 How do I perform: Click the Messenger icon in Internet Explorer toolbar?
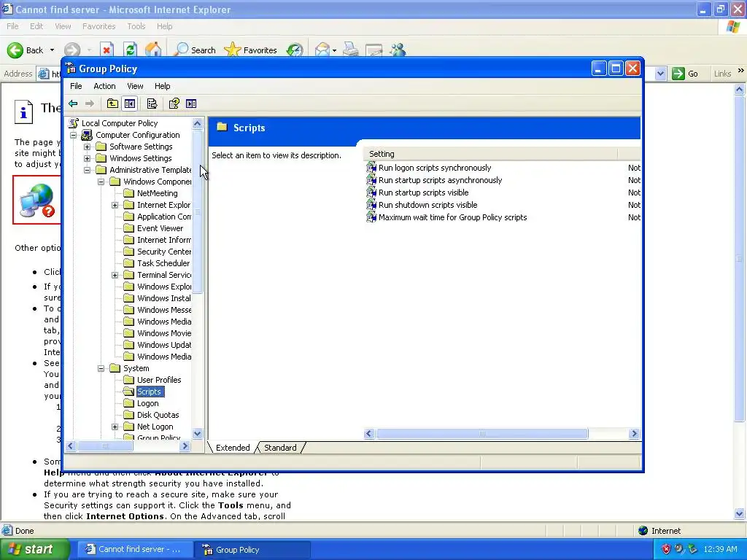398,50
